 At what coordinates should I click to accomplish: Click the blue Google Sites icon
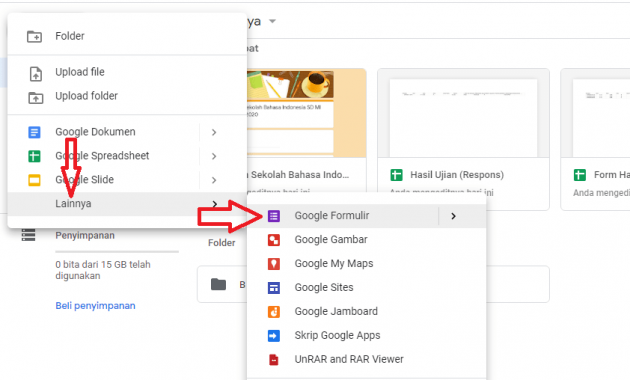click(x=274, y=288)
